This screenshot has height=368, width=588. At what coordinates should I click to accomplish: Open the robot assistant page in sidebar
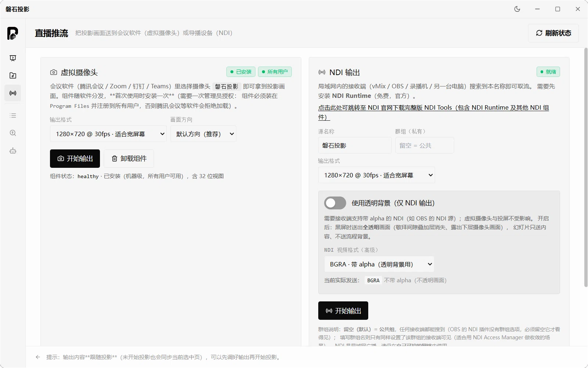(13, 151)
